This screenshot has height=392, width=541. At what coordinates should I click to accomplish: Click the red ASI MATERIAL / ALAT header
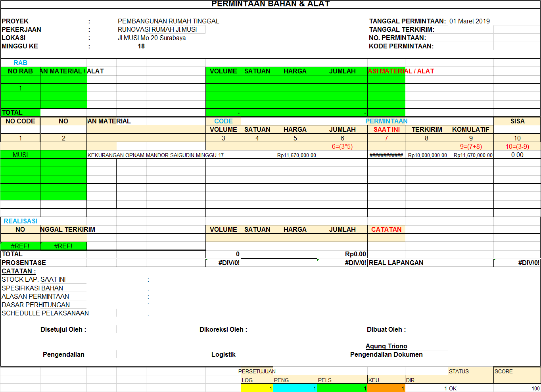[x=401, y=71]
